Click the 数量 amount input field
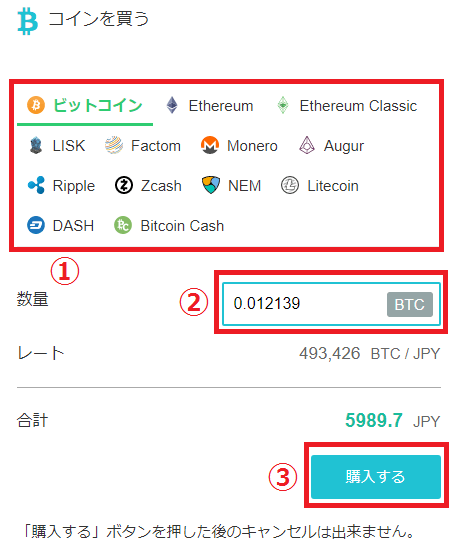This screenshot has width=456, height=550. tap(331, 304)
